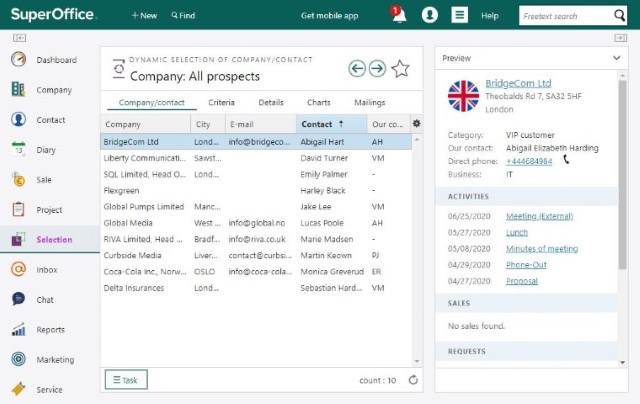Screen dimensions: 640x404
Task: Open the Service ticket icon
Action: (x=18, y=389)
